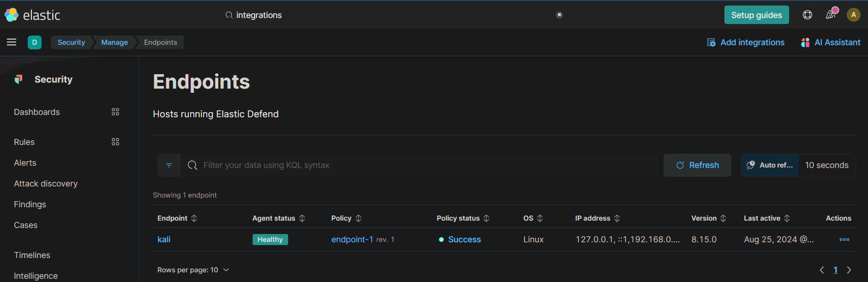Image resolution: width=868 pixels, height=282 pixels.
Task: Open actions menu for kali endpoint
Action: pyautogui.click(x=844, y=240)
